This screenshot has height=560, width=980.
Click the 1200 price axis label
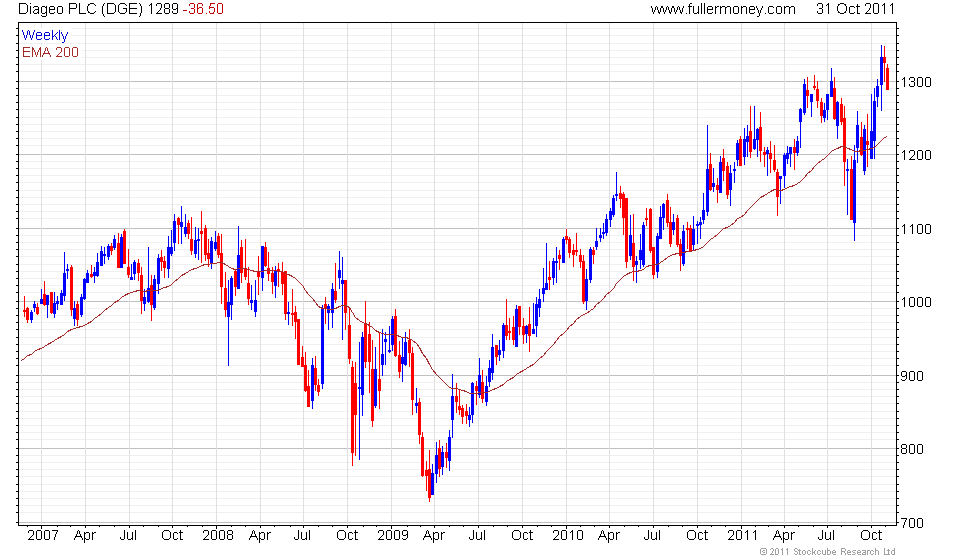point(916,155)
